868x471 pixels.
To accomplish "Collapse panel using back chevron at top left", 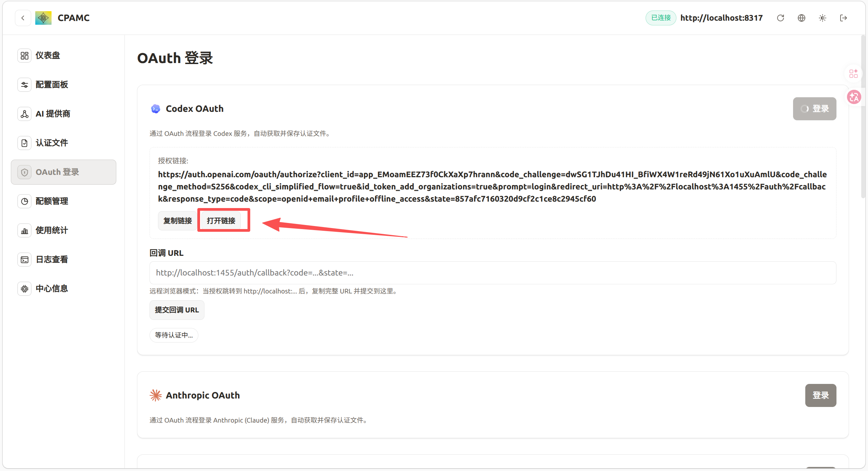I will click(x=23, y=18).
